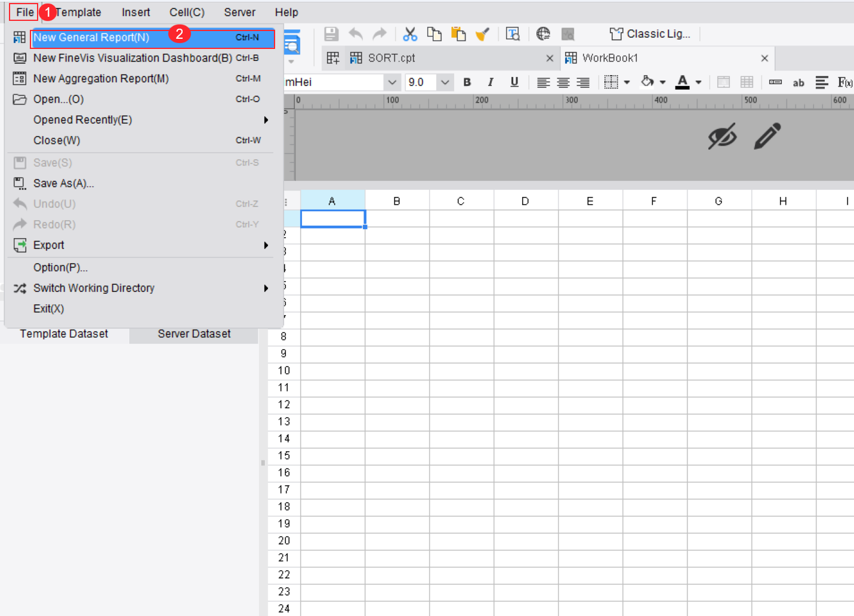Click the insert formula F(x) icon
Image resolution: width=854 pixels, height=616 pixels.
844,82
